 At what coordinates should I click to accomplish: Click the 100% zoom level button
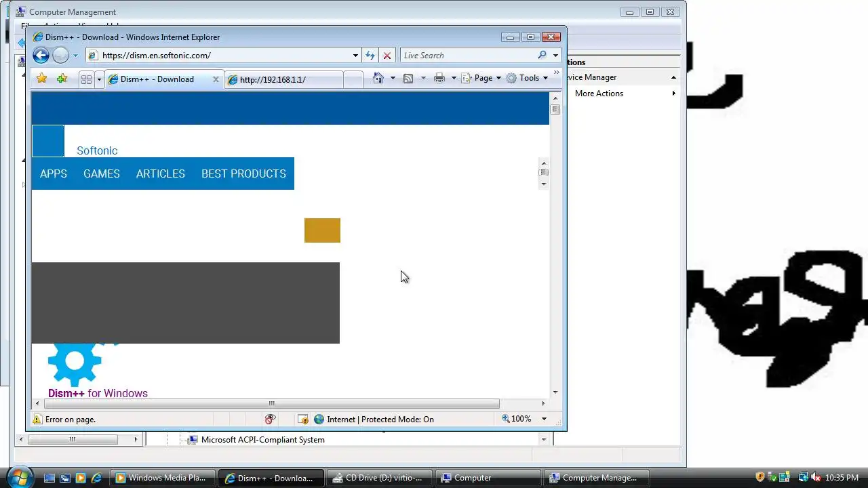517,419
